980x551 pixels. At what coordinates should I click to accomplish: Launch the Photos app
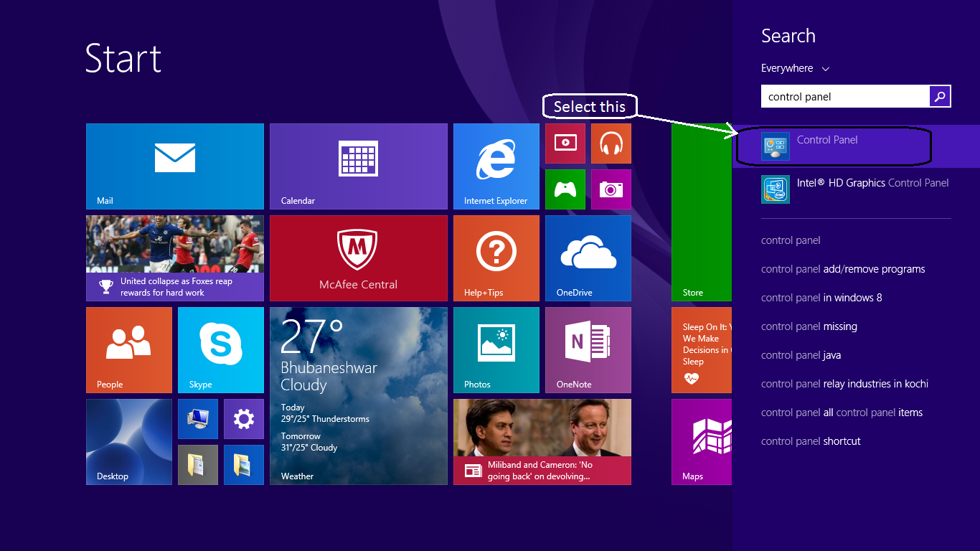pos(496,350)
